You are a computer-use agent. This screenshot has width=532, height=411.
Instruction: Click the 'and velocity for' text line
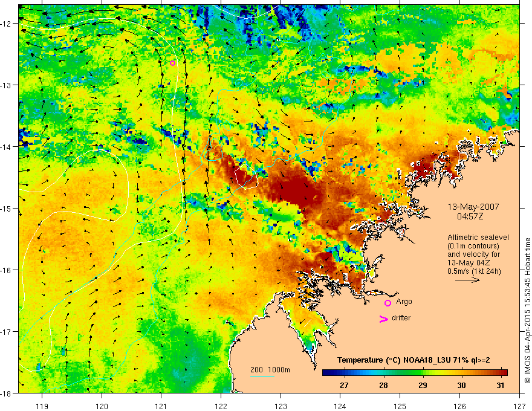[473, 254]
